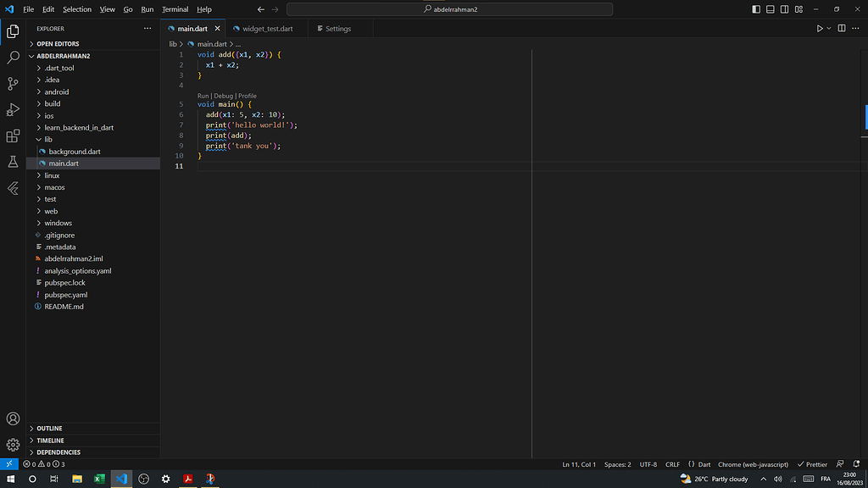
Task: Open the Testing flask icon
Action: pos(13,162)
